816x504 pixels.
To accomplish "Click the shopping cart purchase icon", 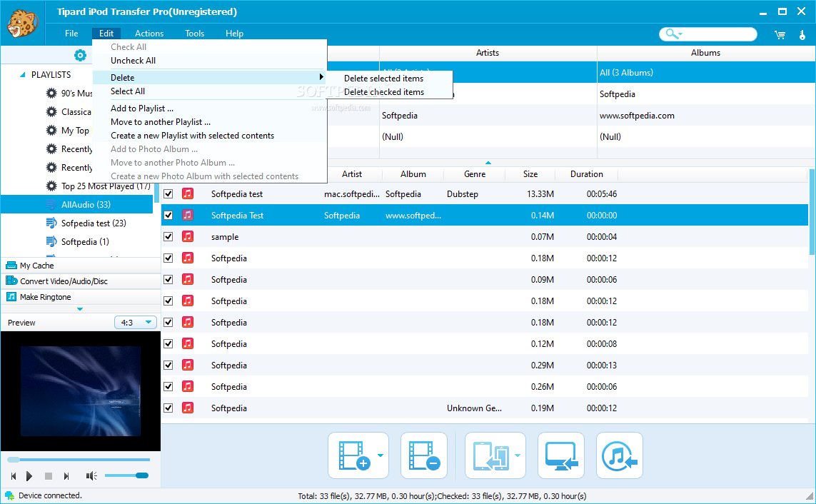I will (x=780, y=35).
